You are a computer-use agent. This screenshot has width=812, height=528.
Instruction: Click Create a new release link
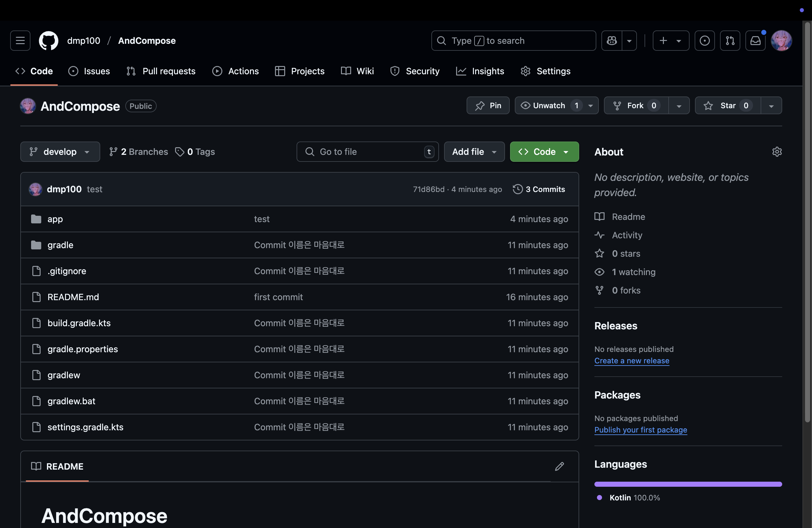click(x=632, y=360)
